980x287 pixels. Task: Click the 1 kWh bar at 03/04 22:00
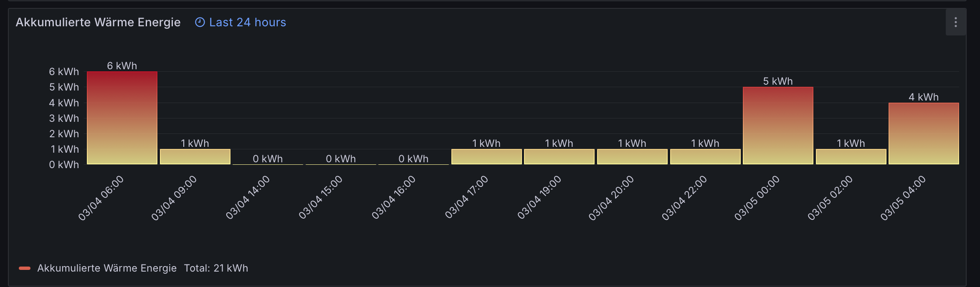pyautogui.click(x=705, y=157)
